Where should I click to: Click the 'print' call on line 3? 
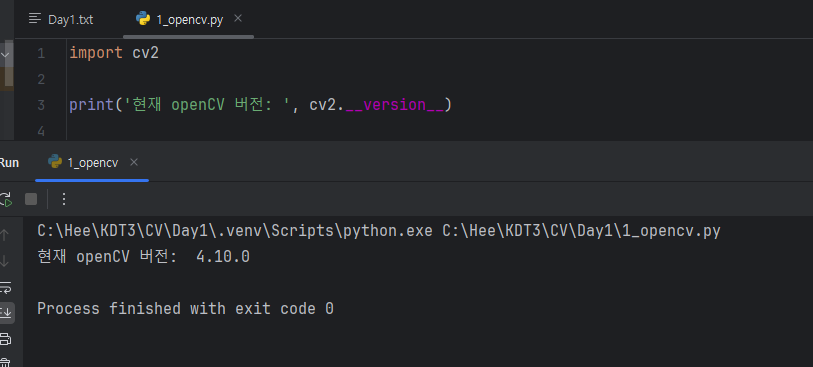(x=92, y=105)
